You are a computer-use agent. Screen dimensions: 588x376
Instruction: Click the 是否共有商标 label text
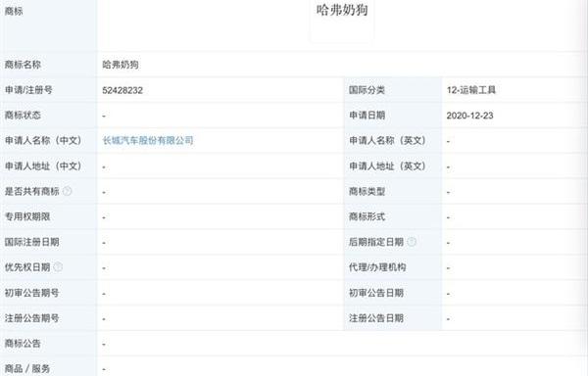(x=32, y=191)
